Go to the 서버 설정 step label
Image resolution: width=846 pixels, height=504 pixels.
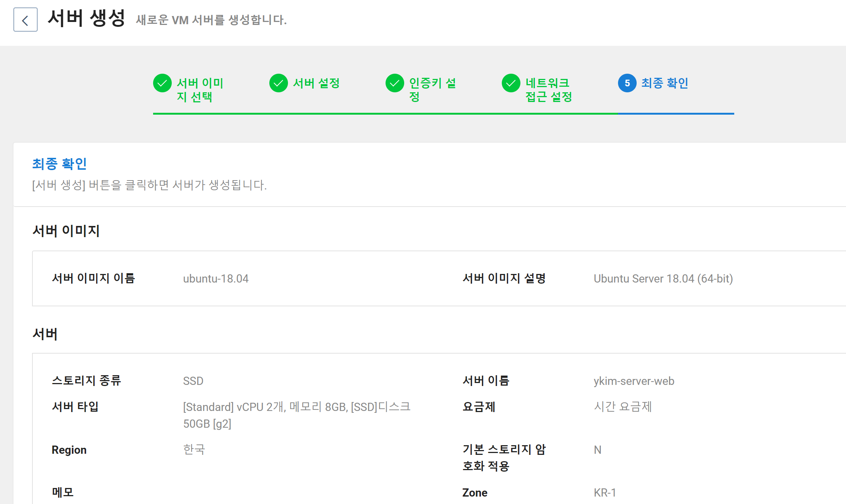click(316, 83)
